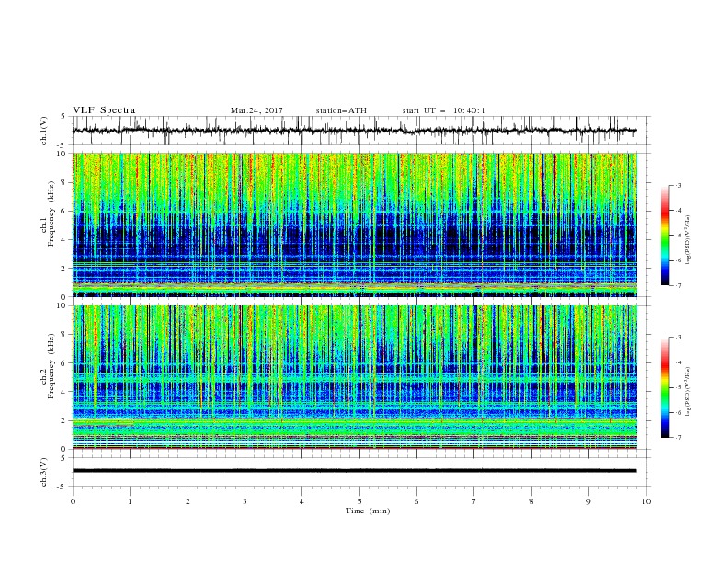
Task: Click time axis tick label "8"
Action: [531, 501]
